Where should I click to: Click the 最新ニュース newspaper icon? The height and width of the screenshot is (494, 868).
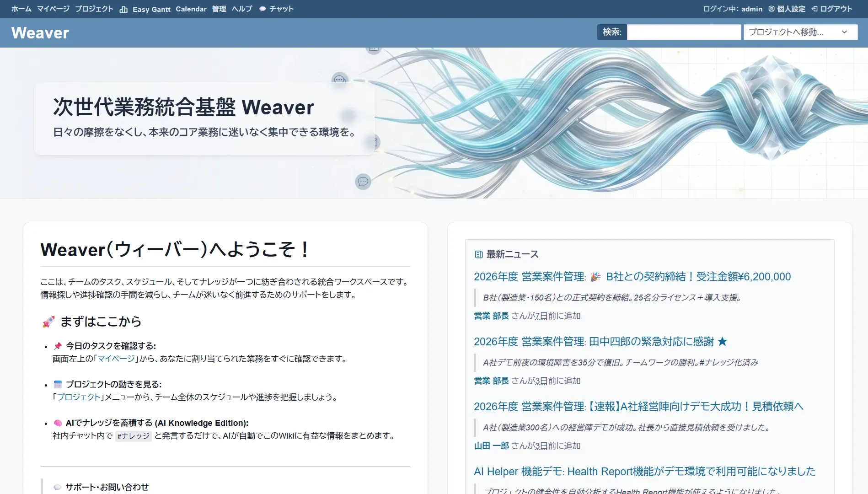[479, 254]
